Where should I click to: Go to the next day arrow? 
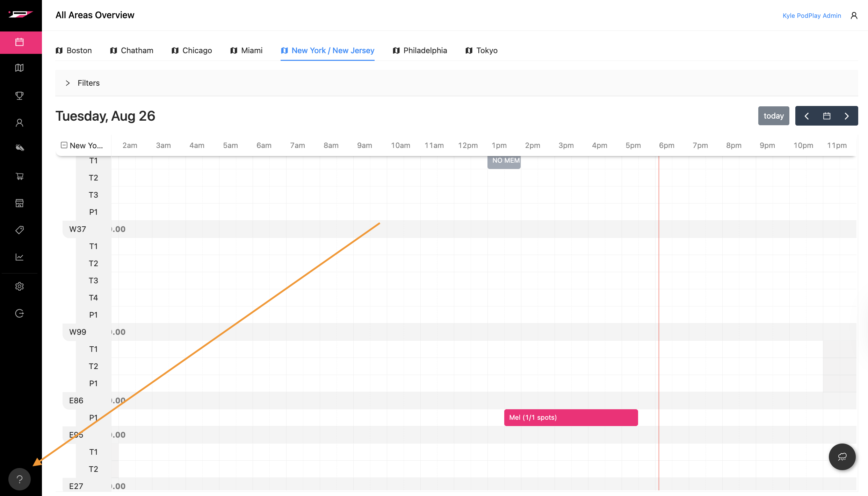point(847,116)
